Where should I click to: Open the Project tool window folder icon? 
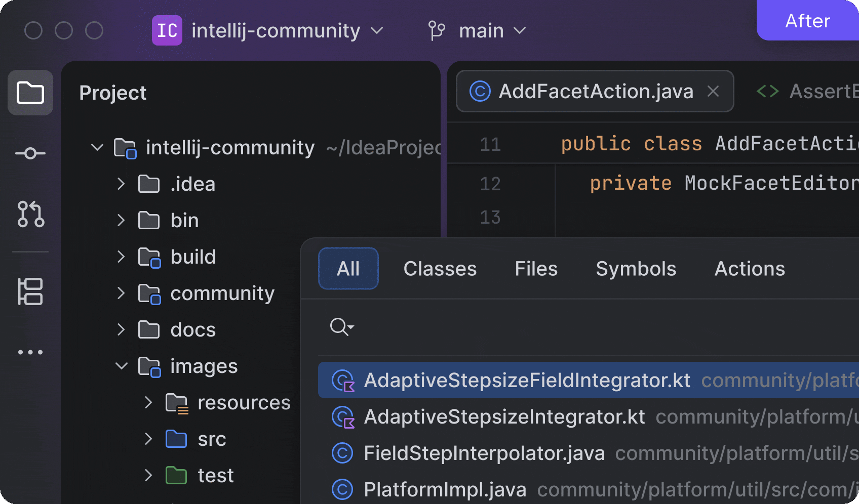click(30, 93)
